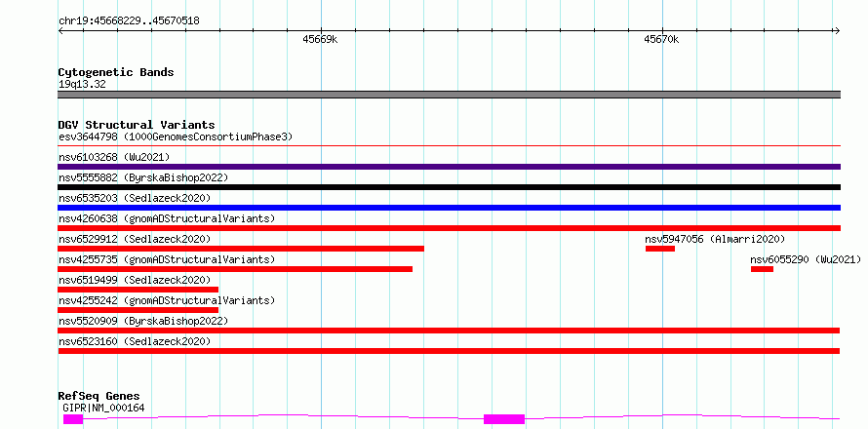Click the gray 19q13.32 cytogenetic band bar
Image resolution: width=868 pixels, height=429 pixels.
(x=449, y=95)
